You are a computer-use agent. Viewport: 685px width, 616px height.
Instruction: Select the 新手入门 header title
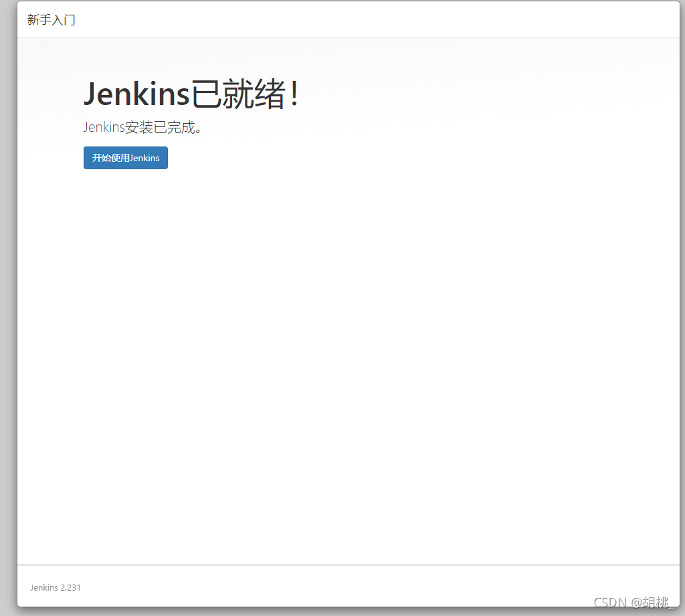click(51, 19)
